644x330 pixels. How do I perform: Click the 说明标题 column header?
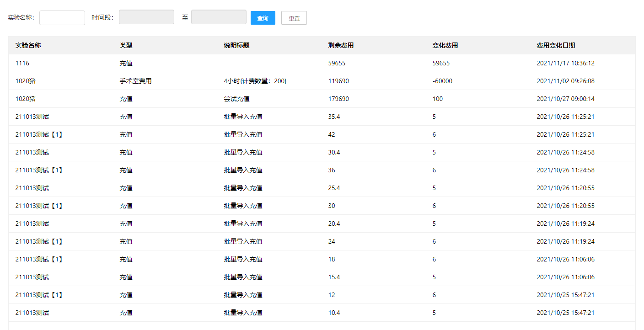(x=236, y=45)
